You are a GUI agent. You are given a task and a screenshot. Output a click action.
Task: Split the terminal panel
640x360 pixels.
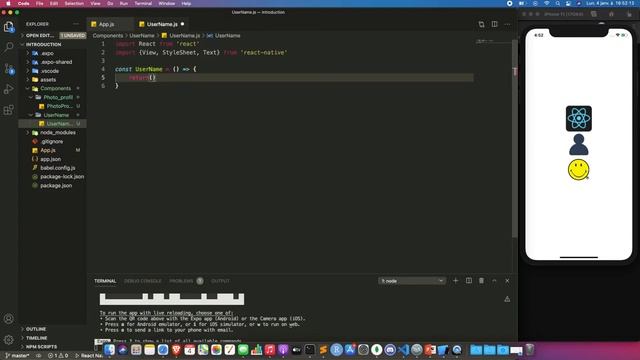tap(469, 281)
